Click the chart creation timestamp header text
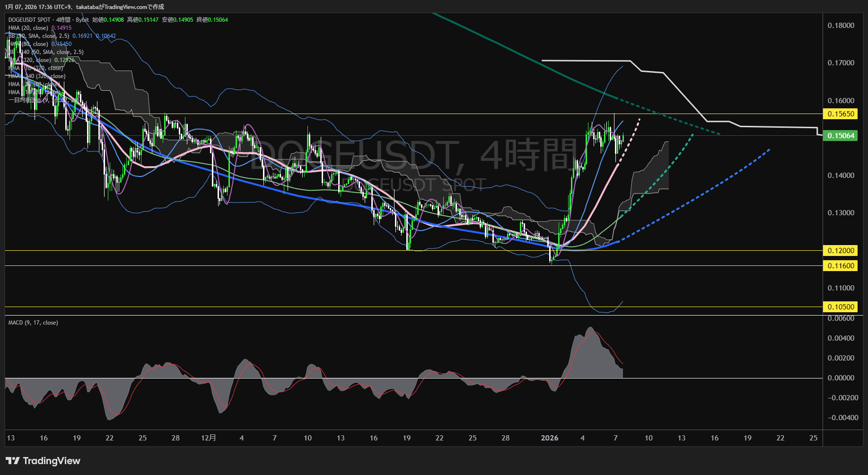Viewport: 868px width, 475px height. click(x=84, y=7)
